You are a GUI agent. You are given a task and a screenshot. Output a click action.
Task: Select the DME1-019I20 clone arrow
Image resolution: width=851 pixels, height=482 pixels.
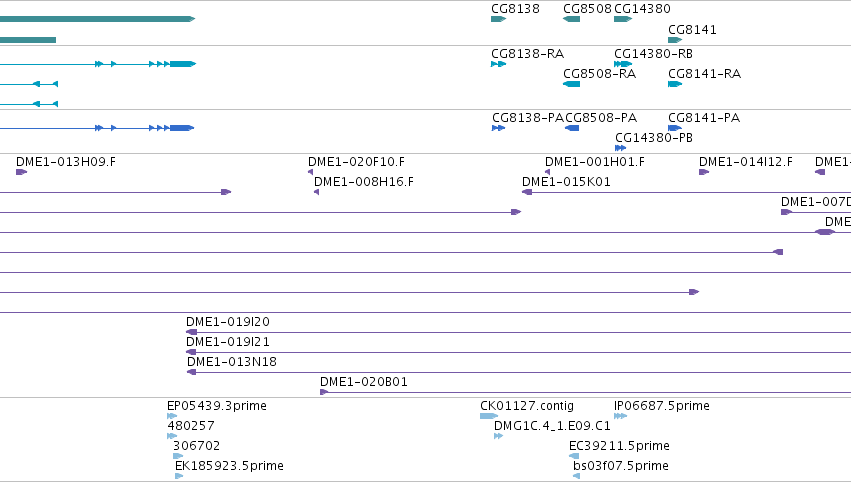click(191, 332)
